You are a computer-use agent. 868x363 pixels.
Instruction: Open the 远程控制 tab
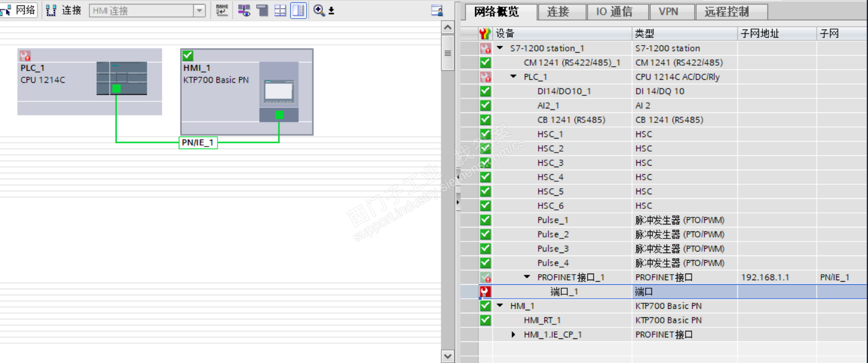727,12
